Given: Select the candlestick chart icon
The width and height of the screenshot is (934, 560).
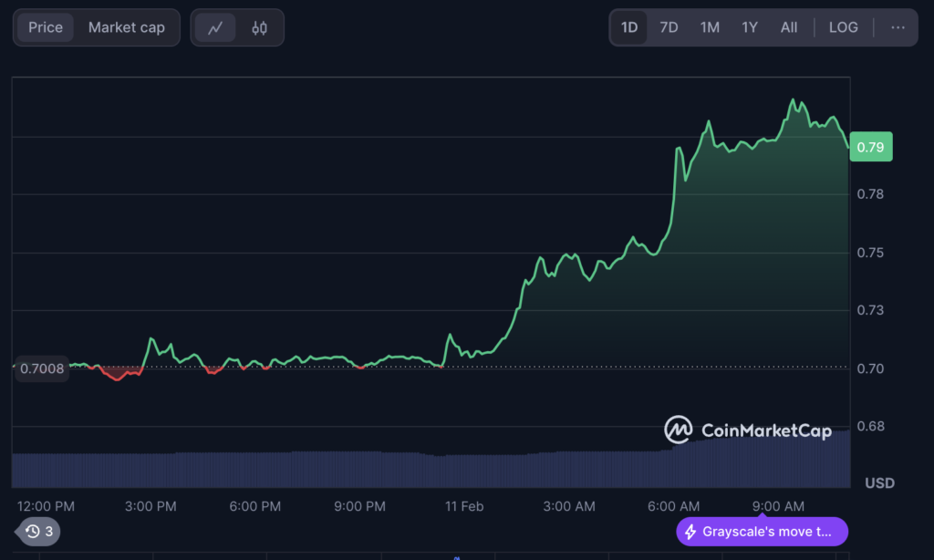Looking at the screenshot, I should click(259, 27).
